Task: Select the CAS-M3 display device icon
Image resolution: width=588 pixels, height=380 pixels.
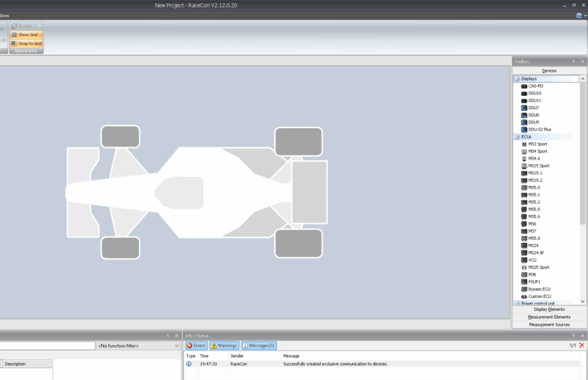Action: click(x=524, y=86)
